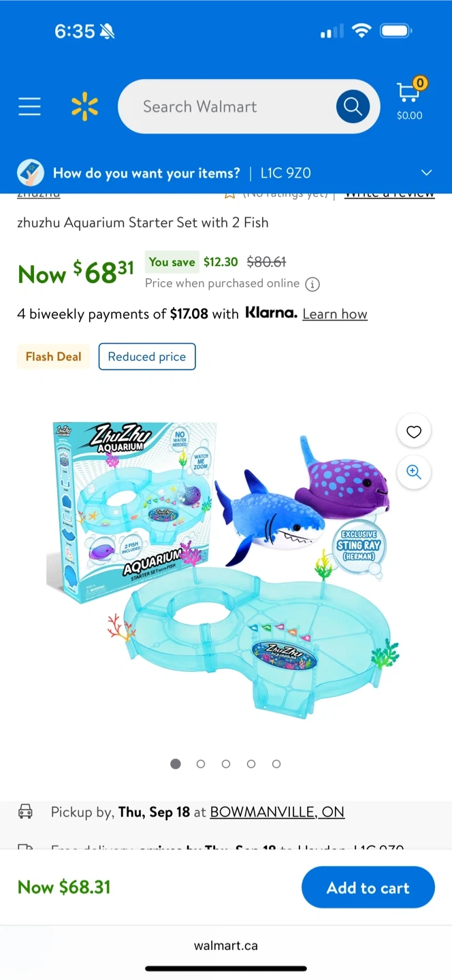Open the shopping cart

[409, 99]
